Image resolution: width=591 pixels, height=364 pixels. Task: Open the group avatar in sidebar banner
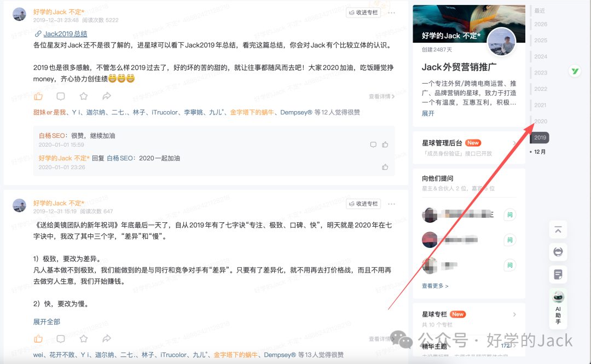[x=501, y=42]
